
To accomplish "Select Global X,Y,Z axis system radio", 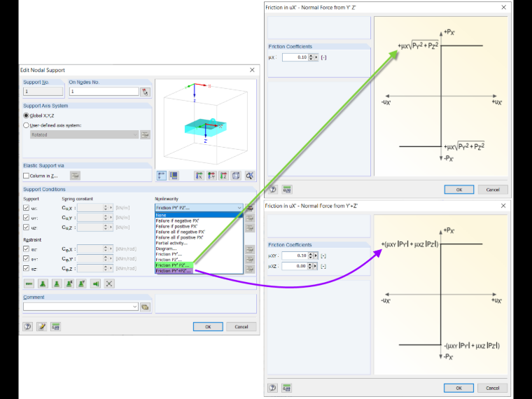I will point(26,115).
